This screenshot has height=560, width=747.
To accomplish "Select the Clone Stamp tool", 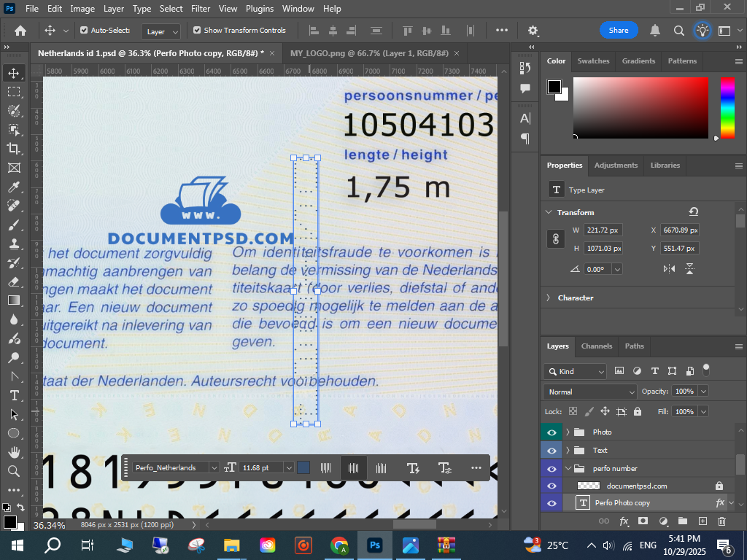I will (x=14, y=244).
